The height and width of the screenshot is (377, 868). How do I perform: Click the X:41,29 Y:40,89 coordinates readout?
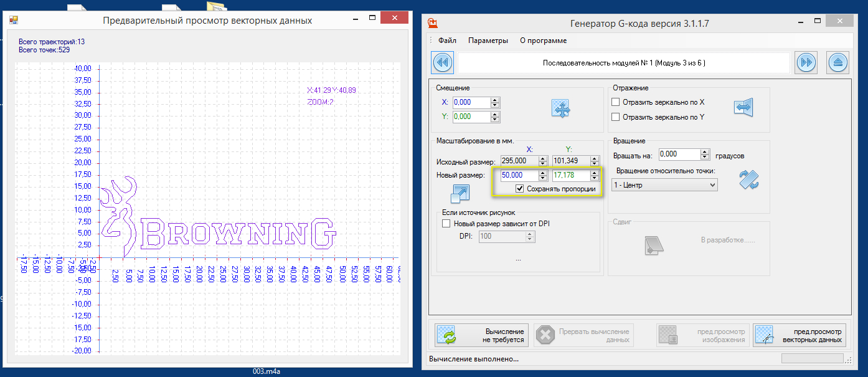click(331, 90)
